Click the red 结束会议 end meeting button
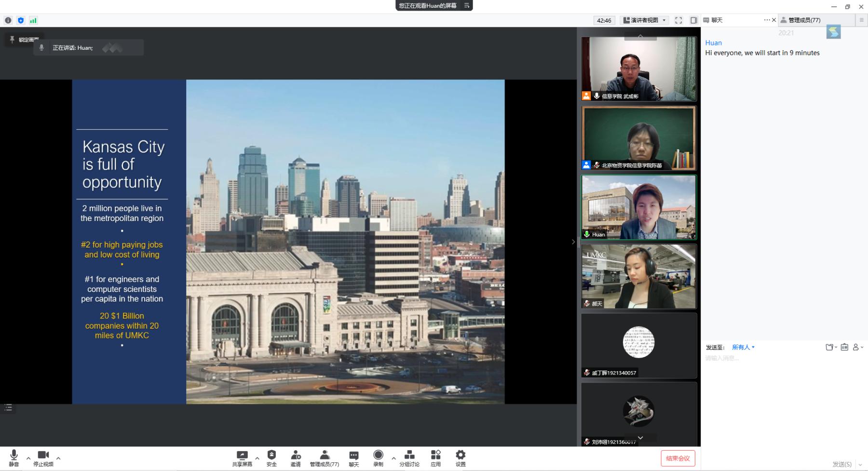 coord(678,458)
